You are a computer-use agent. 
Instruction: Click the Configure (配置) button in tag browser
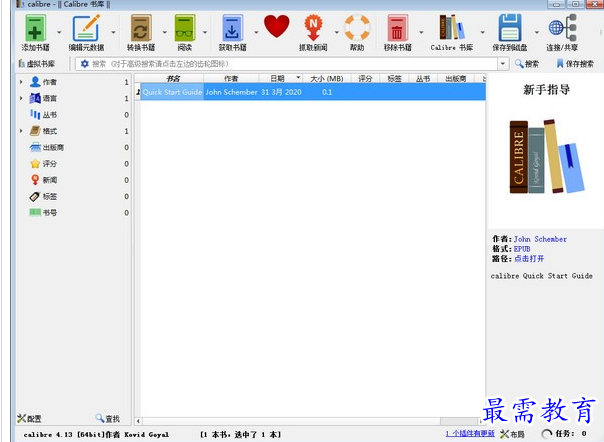click(29, 418)
